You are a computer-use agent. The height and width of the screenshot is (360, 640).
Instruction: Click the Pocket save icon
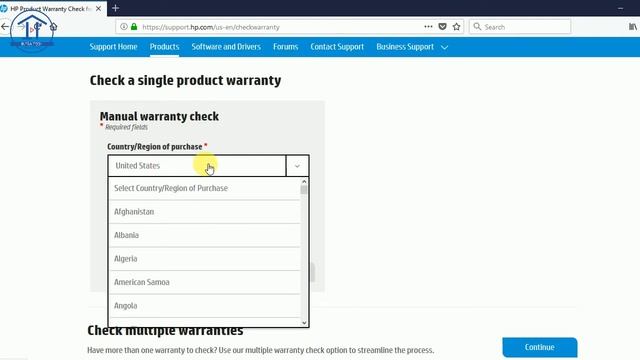coord(442,27)
